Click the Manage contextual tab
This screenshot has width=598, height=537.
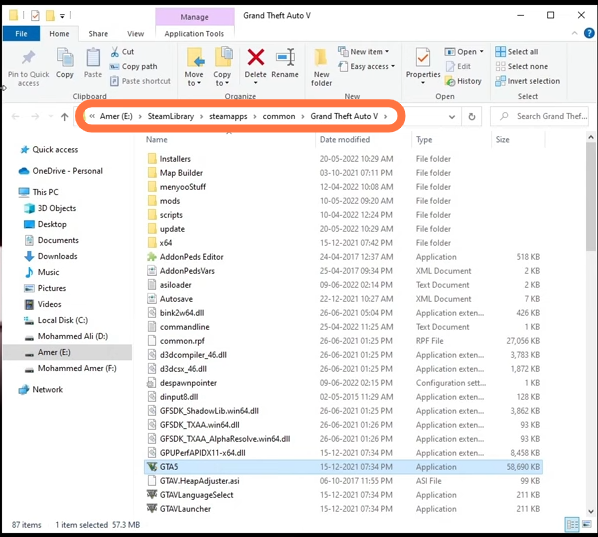pyautogui.click(x=195, y=17)
